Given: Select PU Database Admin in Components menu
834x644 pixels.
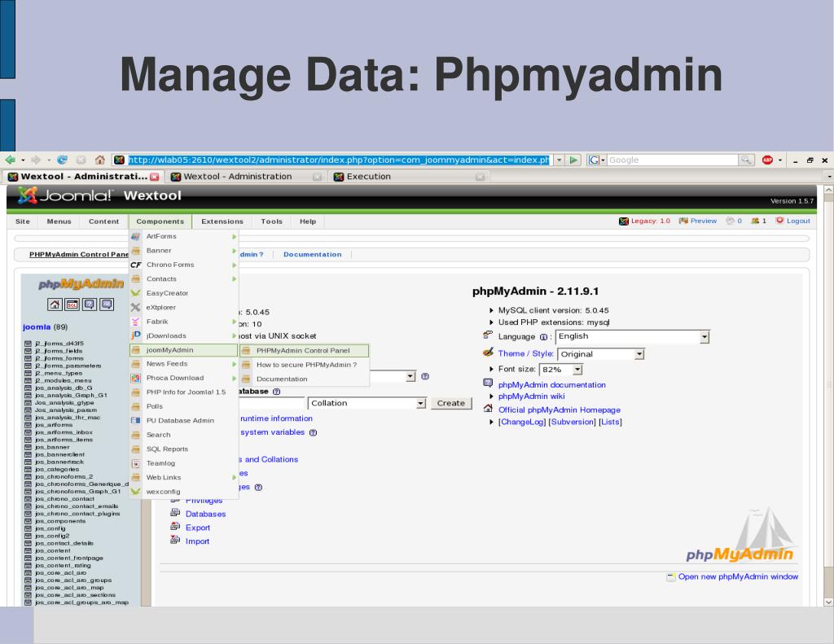Looking at the screenshot, I should pyautogui.click(x=183, y=421).
